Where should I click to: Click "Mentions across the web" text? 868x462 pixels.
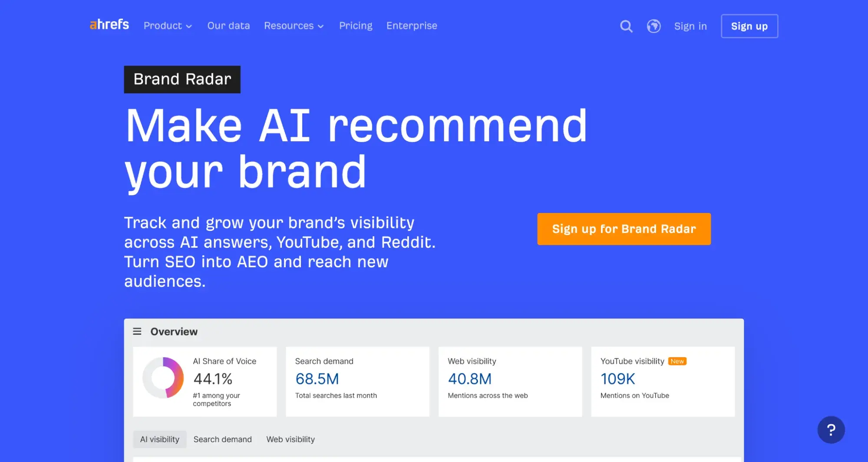(x=488, y=396)
